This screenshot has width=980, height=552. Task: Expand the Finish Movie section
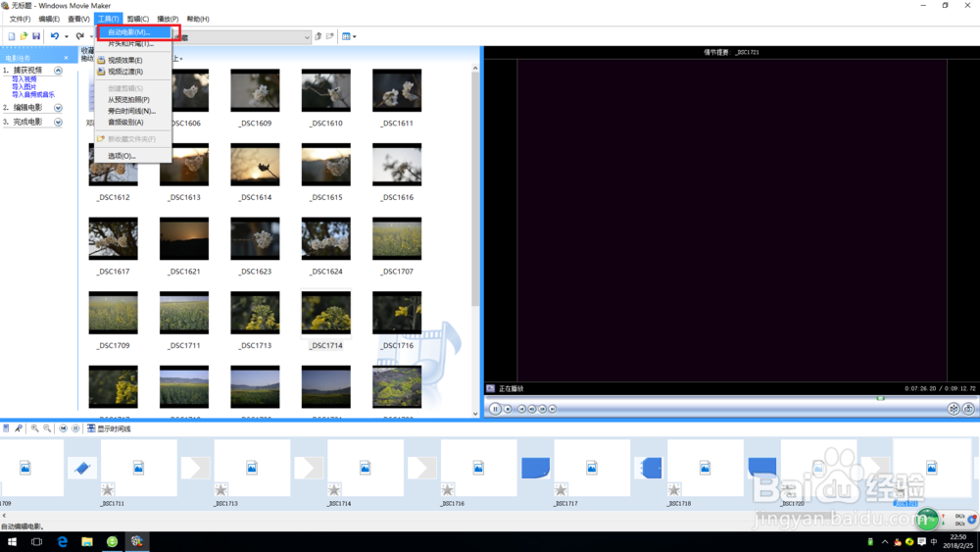click(x=58, y=122)
